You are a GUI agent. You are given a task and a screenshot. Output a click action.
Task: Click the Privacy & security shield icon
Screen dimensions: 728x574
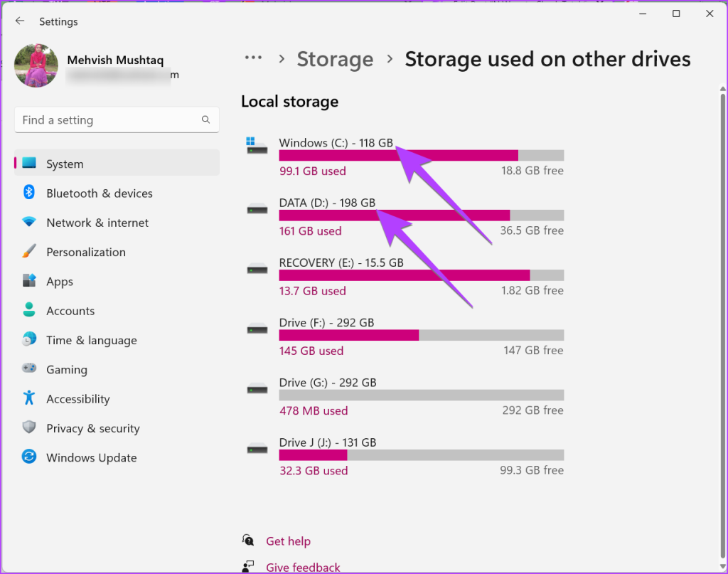(29, 427)
